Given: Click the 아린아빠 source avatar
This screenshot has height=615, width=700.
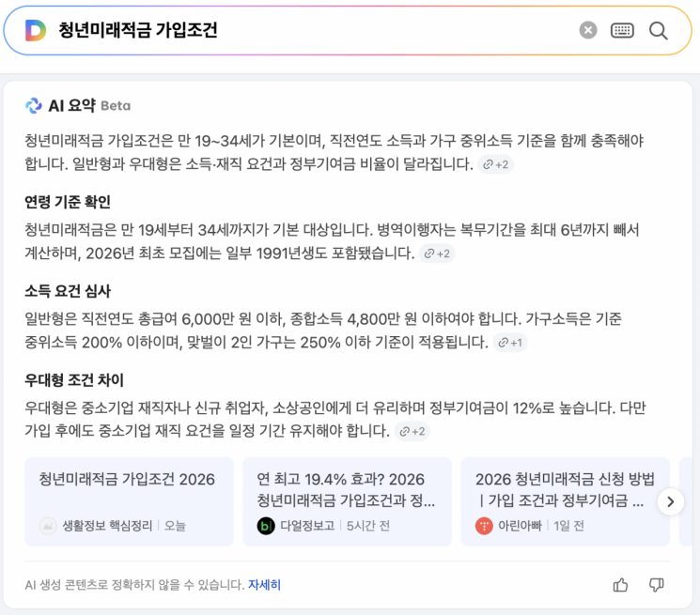Looking at the screenshot, I should point(484,526).
